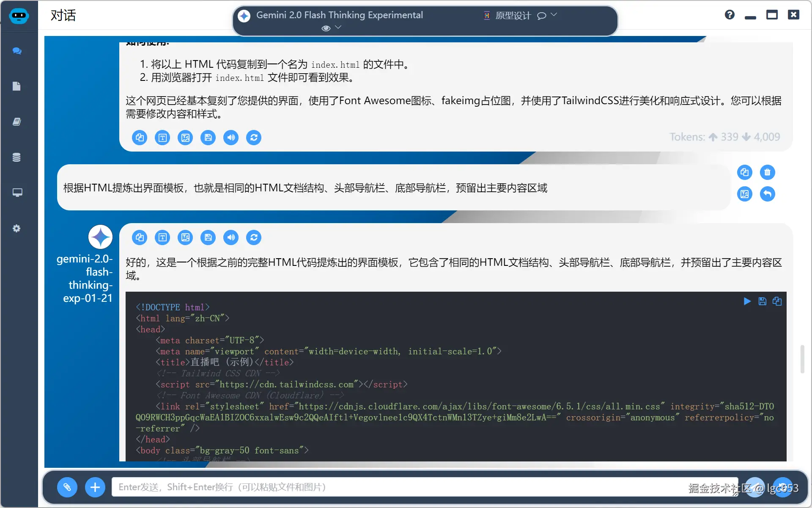Read aloud the latest gemini reply
The height and width of the screenshot is (508, 812).
(231, 237)
